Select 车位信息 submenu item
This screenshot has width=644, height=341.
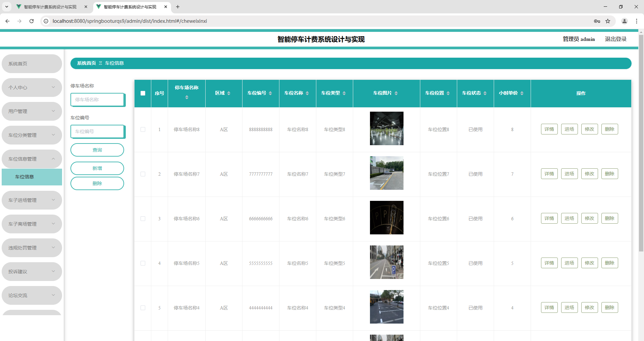(x=32, y=177)
